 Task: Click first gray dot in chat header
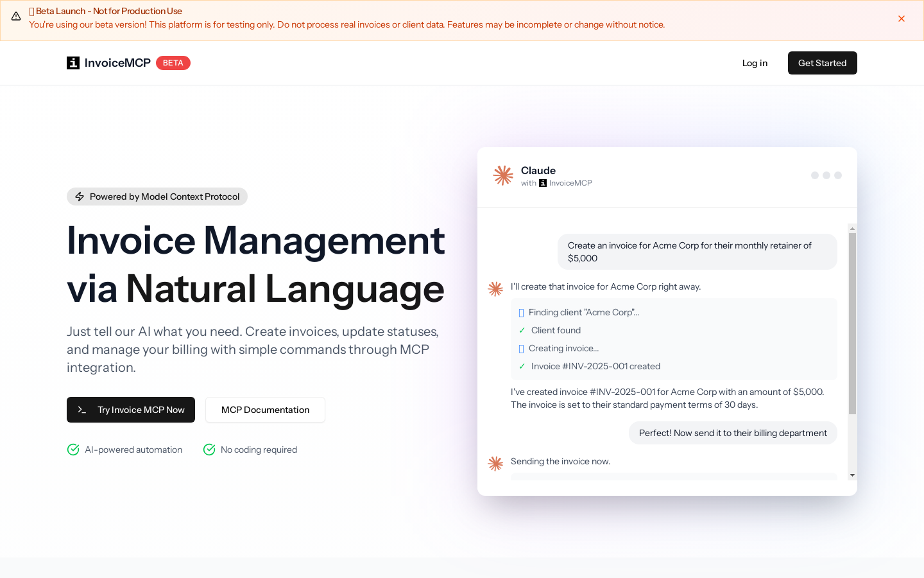click(815, 175)
